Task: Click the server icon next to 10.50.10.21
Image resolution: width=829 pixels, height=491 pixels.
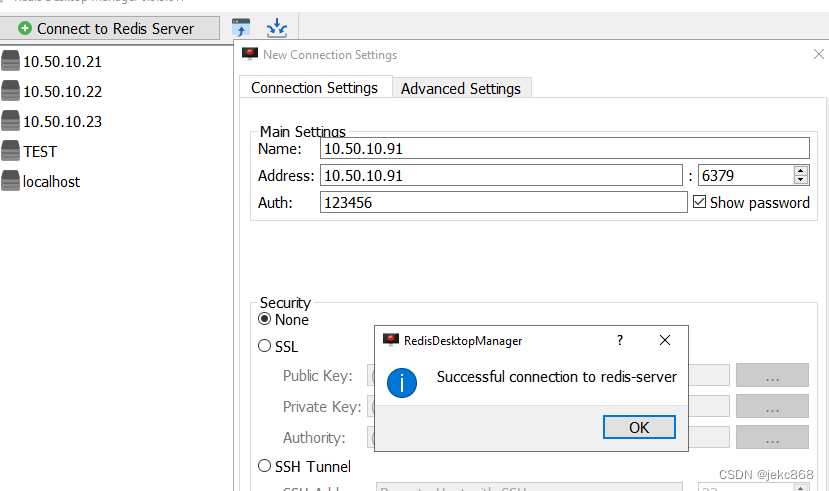Action: 10,61
